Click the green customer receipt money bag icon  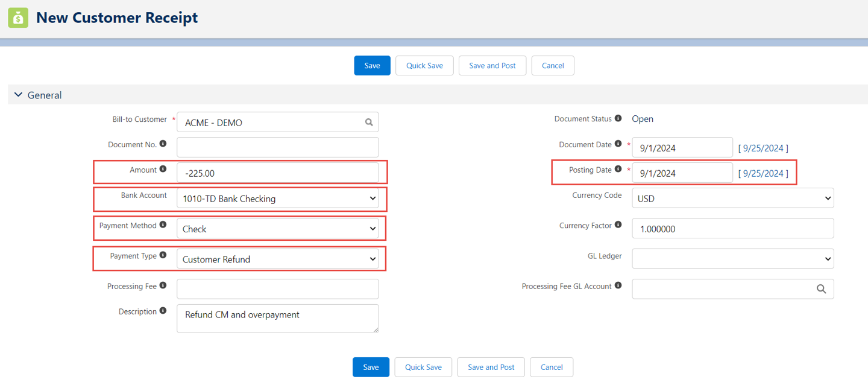tap(18, 18)
